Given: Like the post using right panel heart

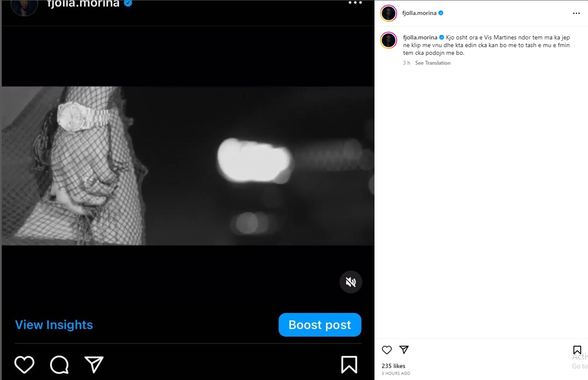Looking at the screenshot, I should coord(387,350).
